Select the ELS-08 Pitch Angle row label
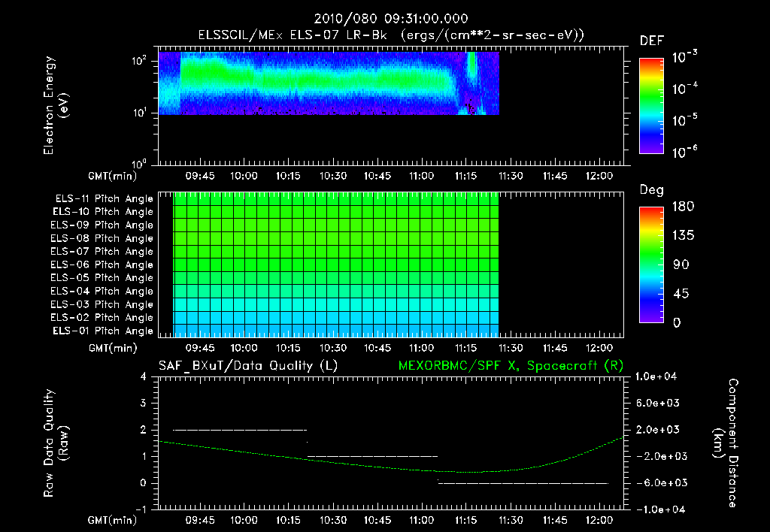 [x=102, y=238]
